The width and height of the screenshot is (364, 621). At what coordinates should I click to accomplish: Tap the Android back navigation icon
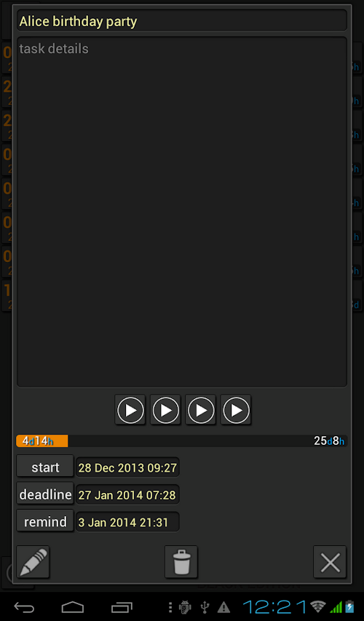[24, 607]
